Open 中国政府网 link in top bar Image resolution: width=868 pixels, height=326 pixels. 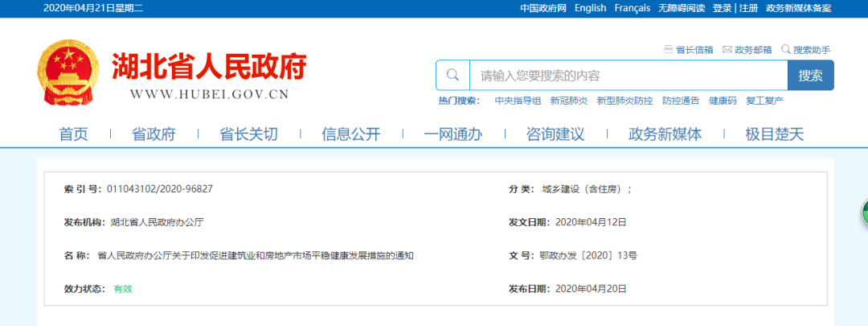[542, 8]
